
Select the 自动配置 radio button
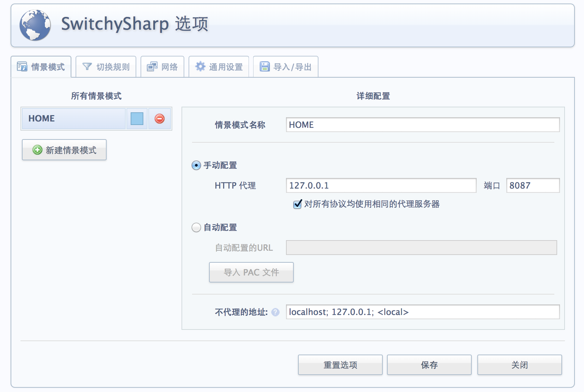(196, 227)
